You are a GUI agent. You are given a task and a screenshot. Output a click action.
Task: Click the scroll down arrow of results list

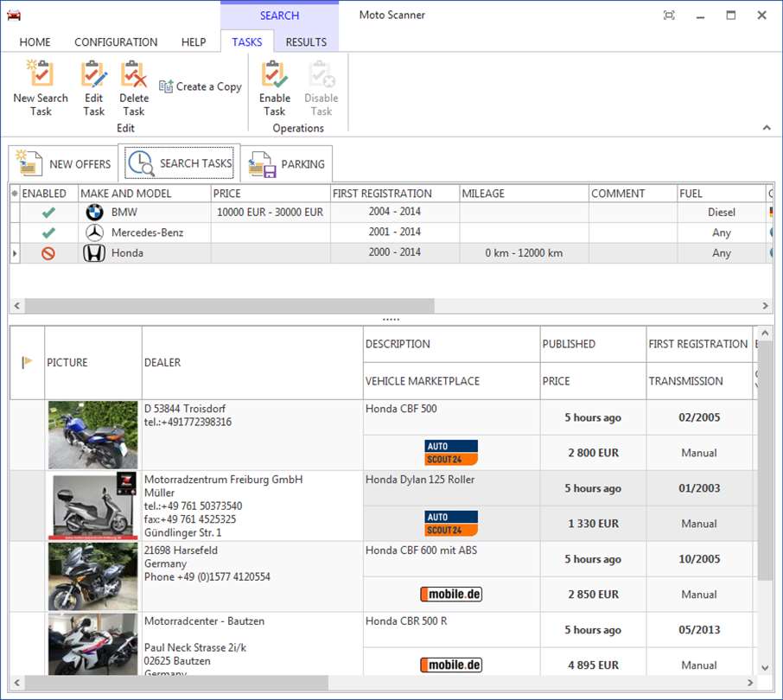click(x=764, y=667)
